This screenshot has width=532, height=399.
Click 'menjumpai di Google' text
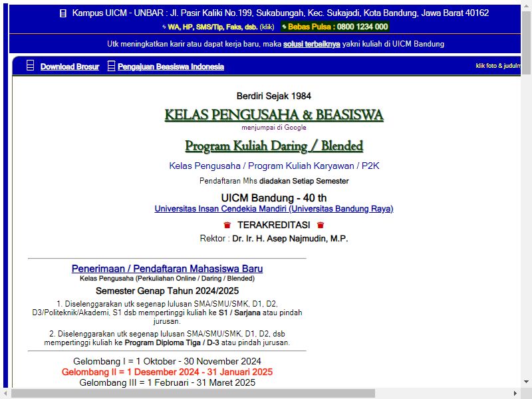click(274, 128)
